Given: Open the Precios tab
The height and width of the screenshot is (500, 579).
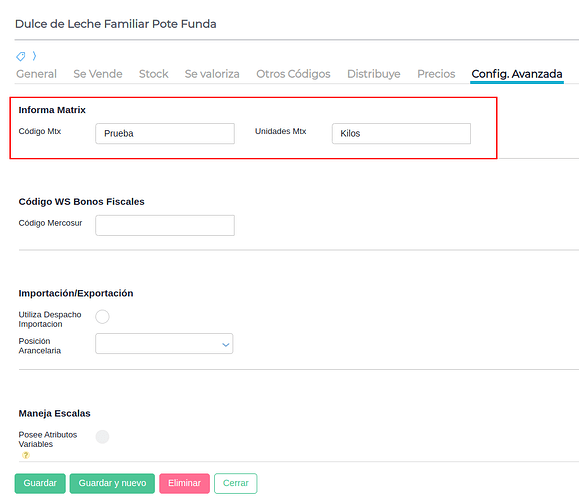Looking at the screenshot, I should click(436, 74).
